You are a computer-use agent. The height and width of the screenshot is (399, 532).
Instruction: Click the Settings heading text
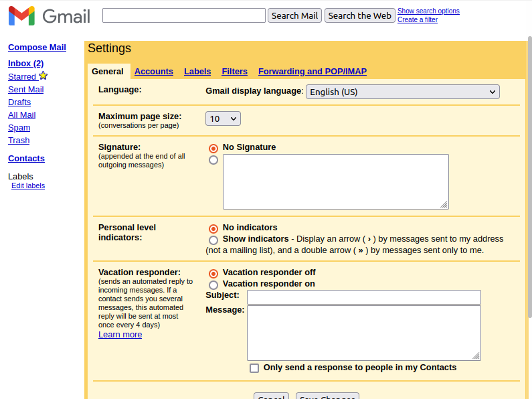tap(109, 48)
